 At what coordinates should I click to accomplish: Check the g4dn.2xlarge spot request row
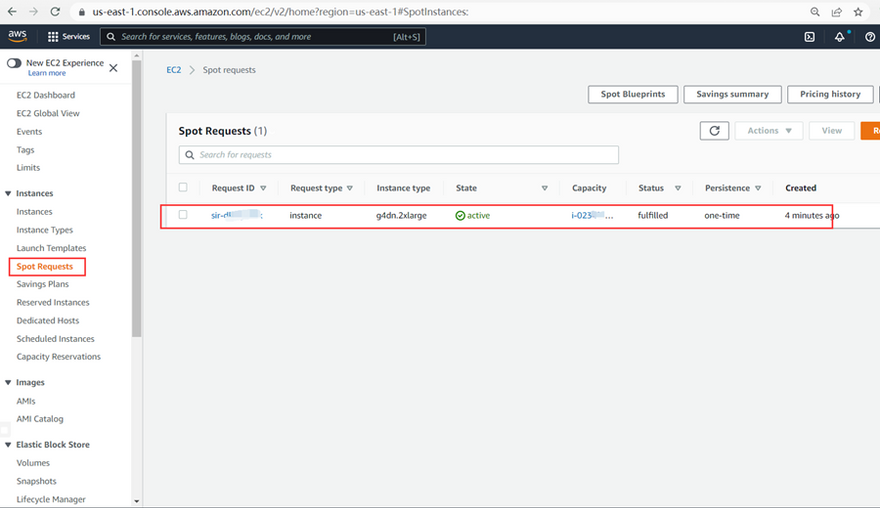coord(183,215)
